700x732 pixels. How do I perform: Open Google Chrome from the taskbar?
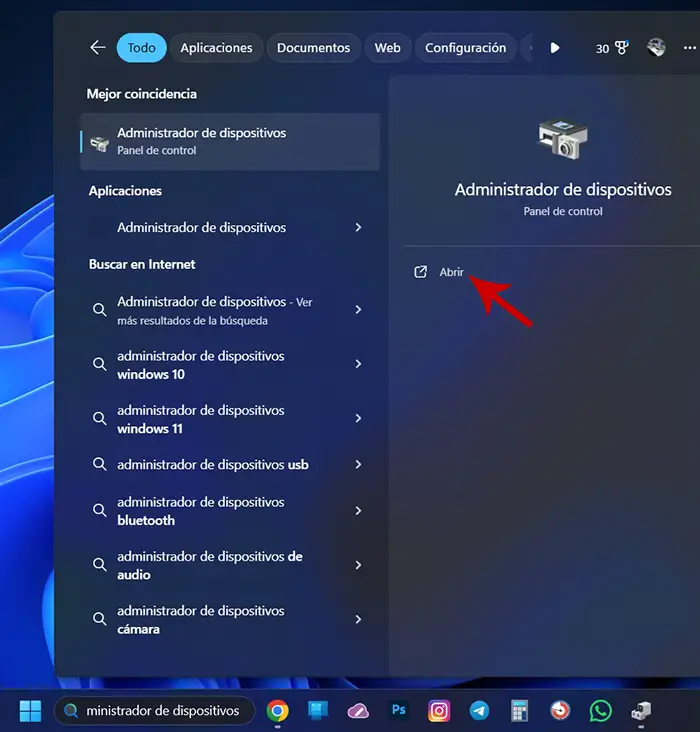point(278,711)
